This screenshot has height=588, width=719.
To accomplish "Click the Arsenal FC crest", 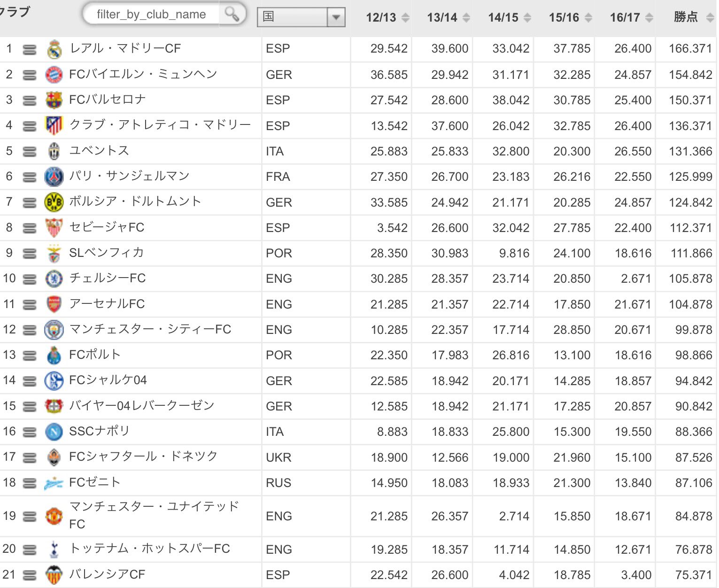I will (54, 304).
